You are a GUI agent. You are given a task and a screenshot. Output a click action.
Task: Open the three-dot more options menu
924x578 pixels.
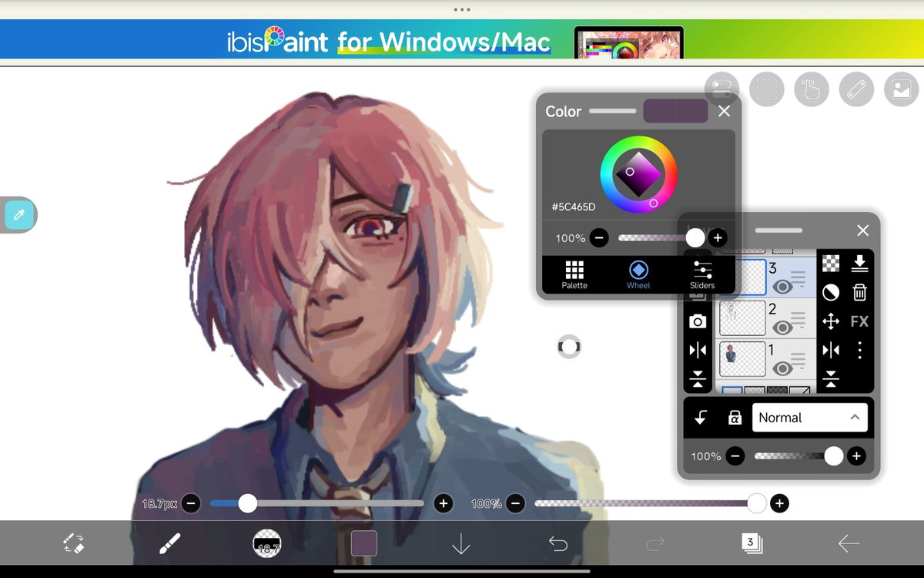[x=860, y=351]
